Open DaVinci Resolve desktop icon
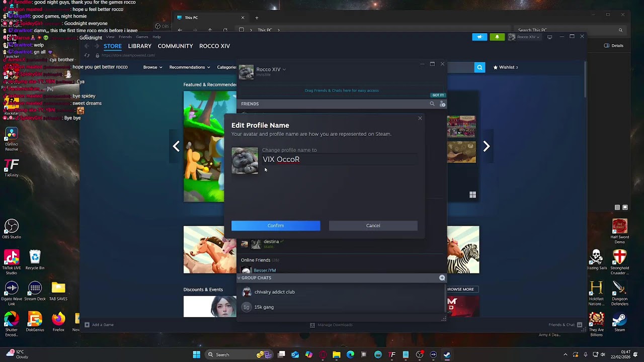644x362 pixels. (12, 139)
